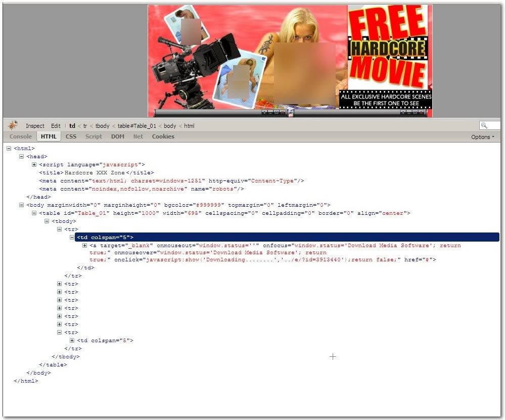Select the Net tab
Image resolution: width=505 pixels, height=420 pixels.
138,136
